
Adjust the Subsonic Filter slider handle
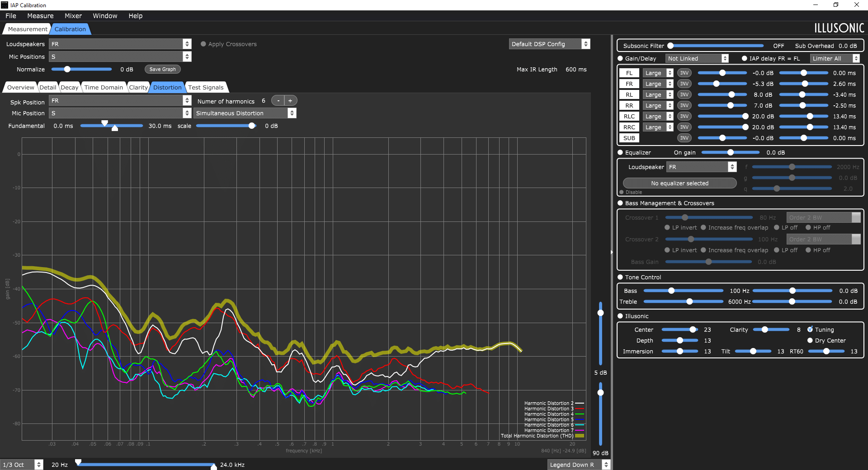point(670,46)
